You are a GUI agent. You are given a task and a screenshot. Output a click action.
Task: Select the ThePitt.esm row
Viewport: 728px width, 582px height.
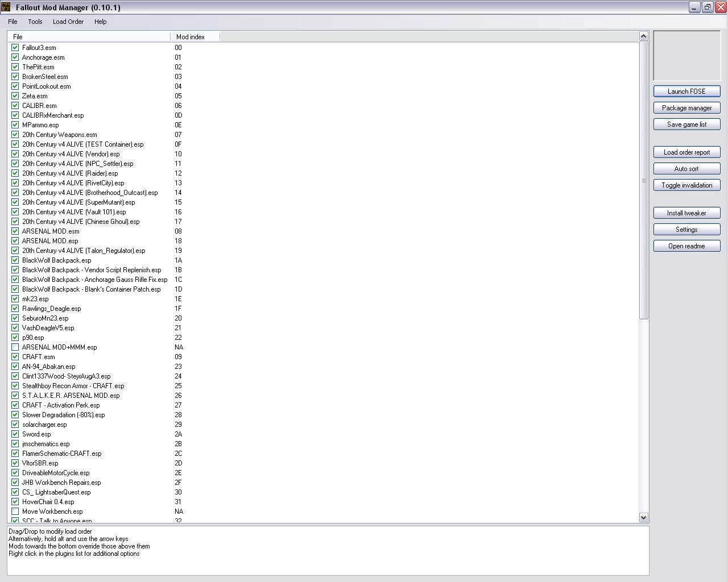(38, 67)
